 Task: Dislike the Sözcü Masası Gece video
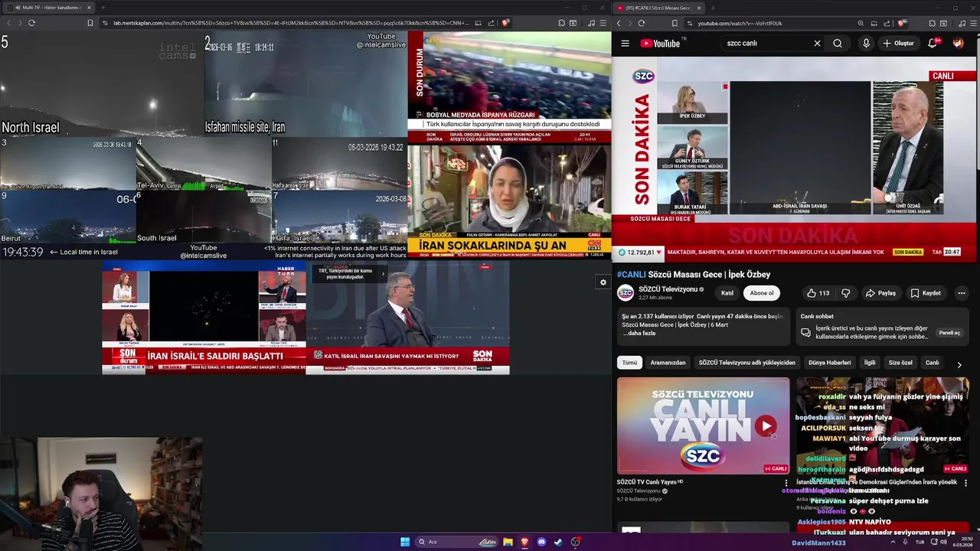coord(846,293)
